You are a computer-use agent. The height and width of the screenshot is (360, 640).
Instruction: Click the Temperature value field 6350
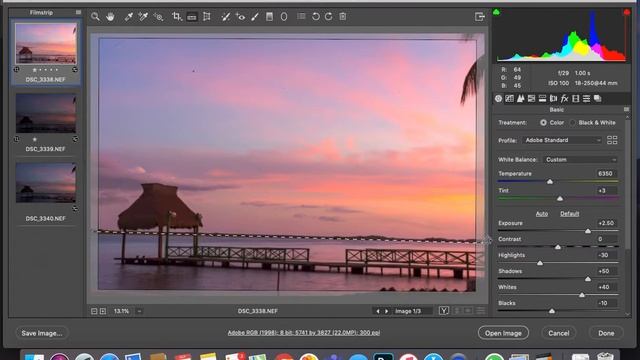coord(606,173)
